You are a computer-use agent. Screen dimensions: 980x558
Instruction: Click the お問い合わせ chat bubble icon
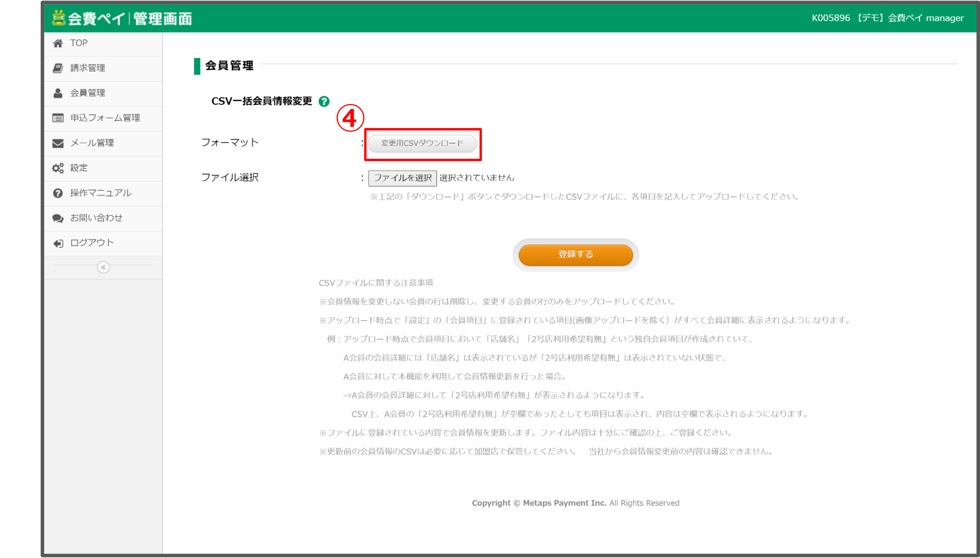pos(58,218)
